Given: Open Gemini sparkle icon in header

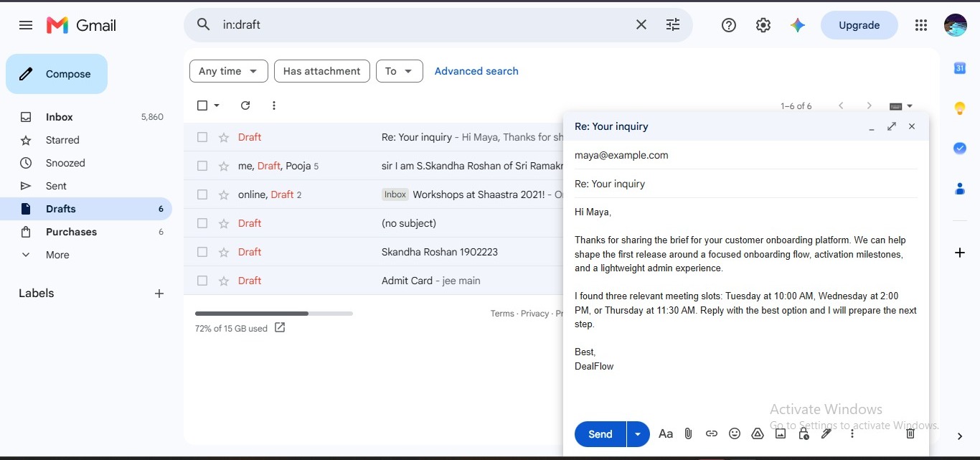Looking at the screenshot, I should [x=798, y=25].
